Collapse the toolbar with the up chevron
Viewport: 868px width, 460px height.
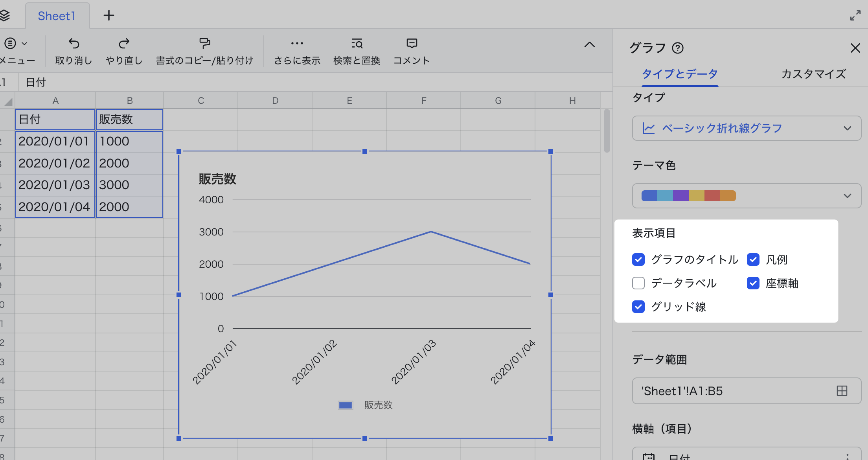click(x=589, y=45)
